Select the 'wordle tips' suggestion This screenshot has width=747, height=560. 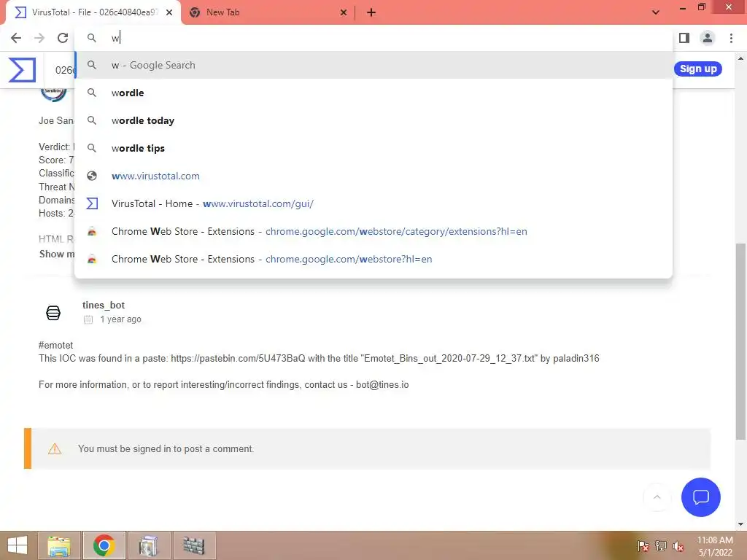[373, 148]
